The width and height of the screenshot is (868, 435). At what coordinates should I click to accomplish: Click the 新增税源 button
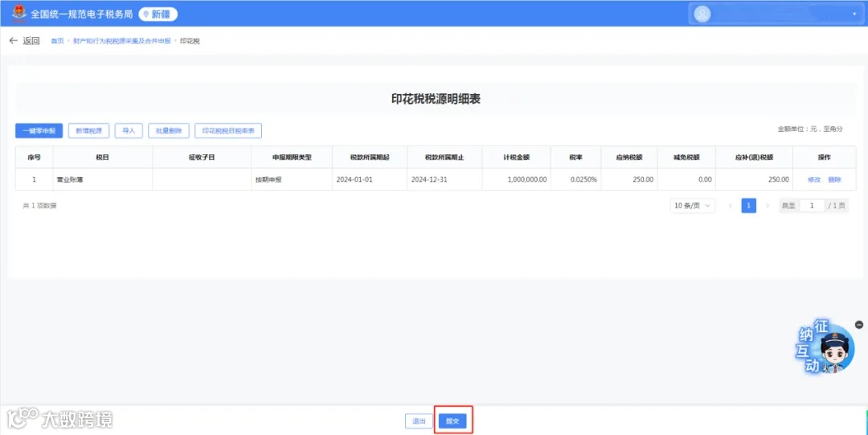point(88,131)
